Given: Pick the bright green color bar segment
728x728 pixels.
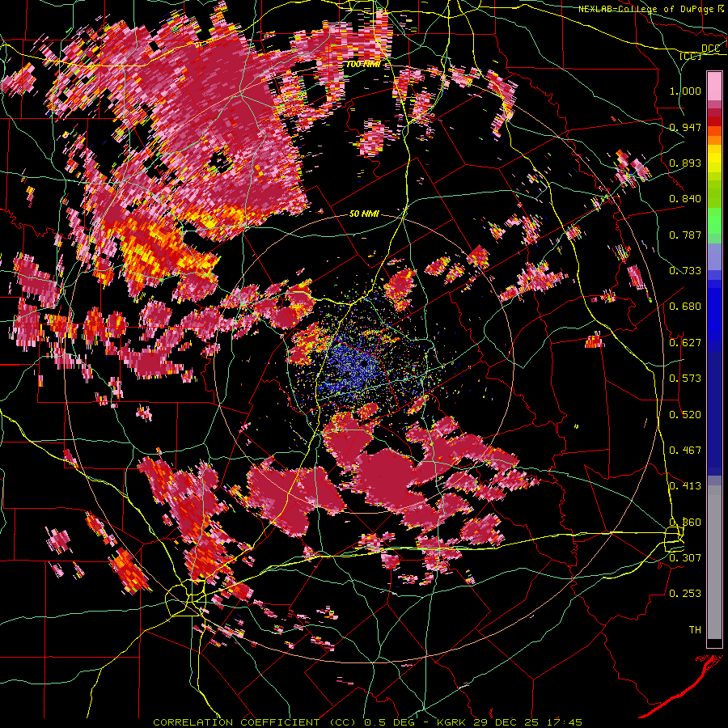Looking at the screenshot, I should [714, 222].
